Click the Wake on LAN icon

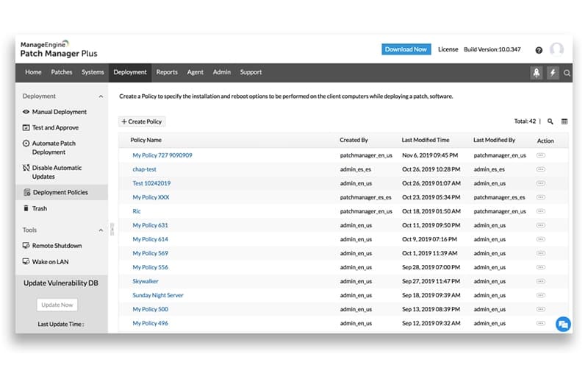(26, 262)
